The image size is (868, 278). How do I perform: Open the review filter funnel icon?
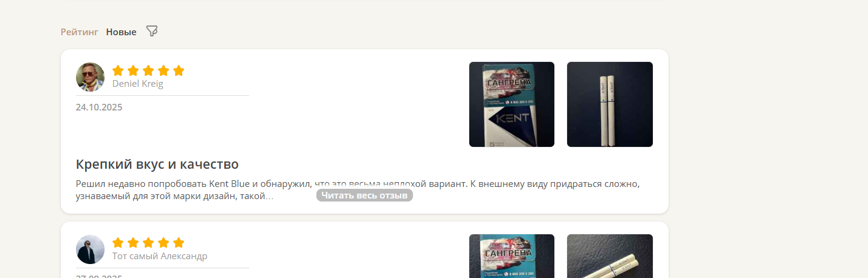(x=152, y=31)
